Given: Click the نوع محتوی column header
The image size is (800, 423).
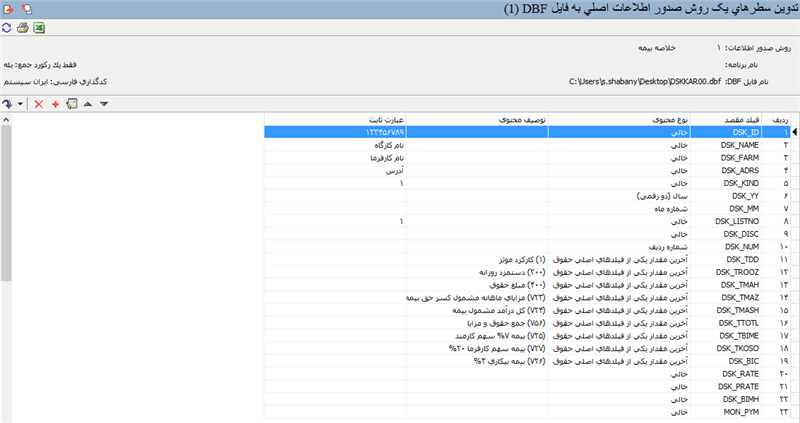Looking at the screenshot, I should (668, 119).
